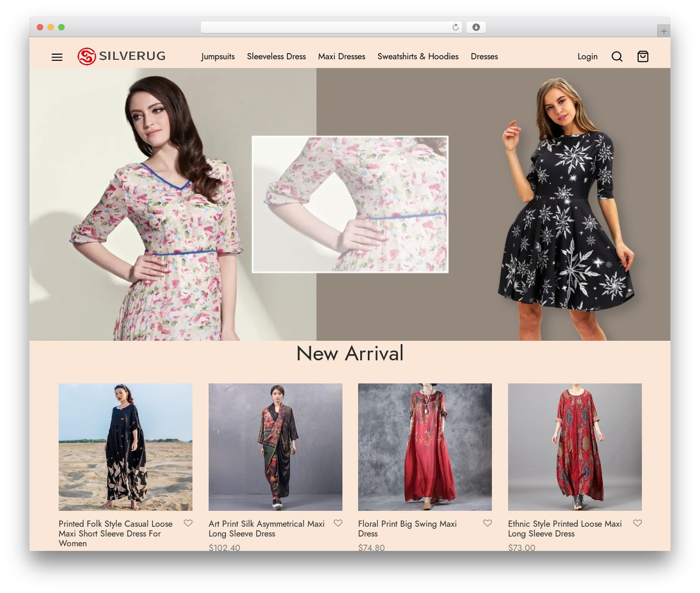Favorite the Art Print Silk dress heart
Image resolution: width=700 pixels, height=593 pixels.
(x=338, y=523)
